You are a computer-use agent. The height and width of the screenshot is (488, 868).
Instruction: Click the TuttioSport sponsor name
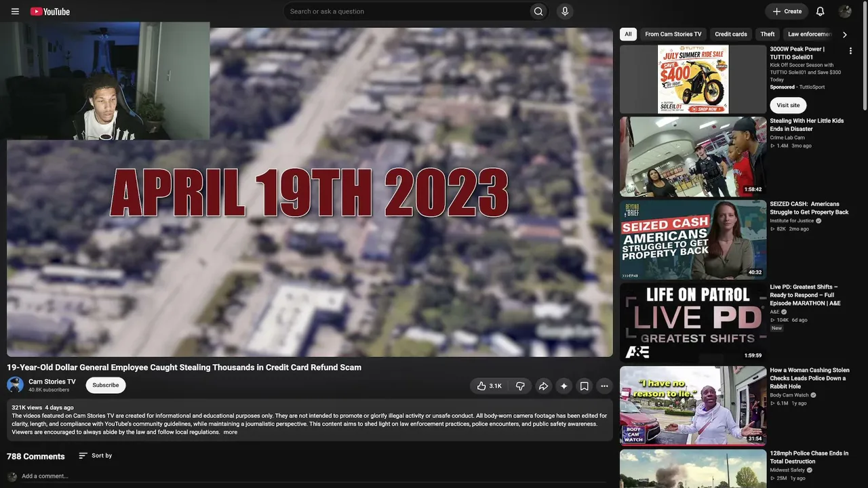pos(813,87)
